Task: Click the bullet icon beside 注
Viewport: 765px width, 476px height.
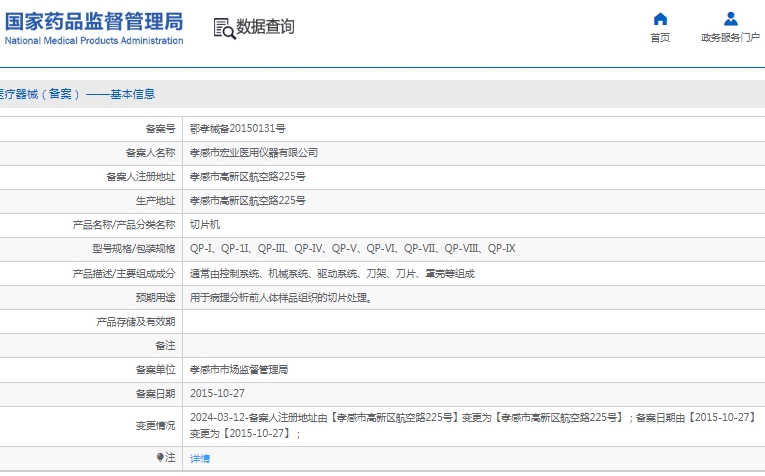Action: click(160, 457)
